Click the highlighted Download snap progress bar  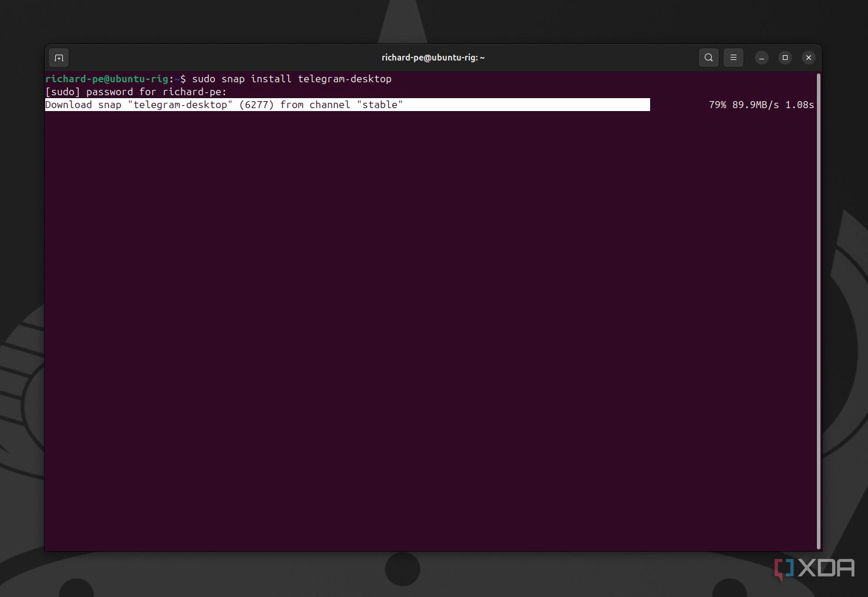click(348, 105)
